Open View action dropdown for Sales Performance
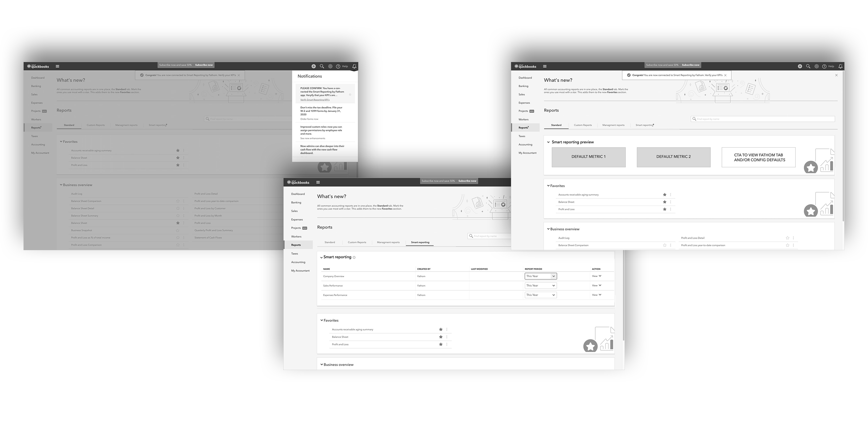 (596, 286)
